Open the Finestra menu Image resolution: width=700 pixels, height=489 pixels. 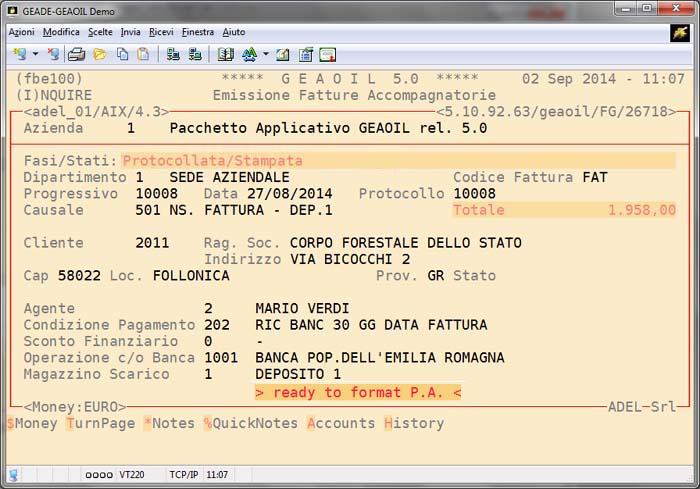[197, 32]
